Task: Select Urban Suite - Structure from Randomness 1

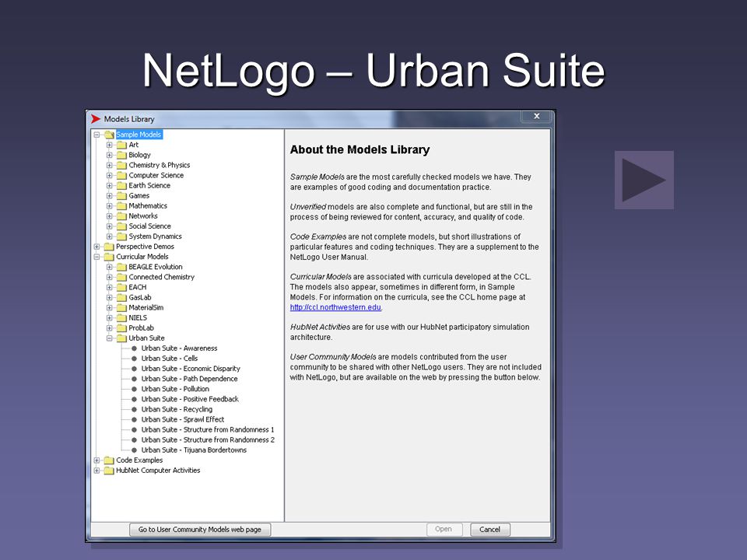Action: [x=208, y=429]
